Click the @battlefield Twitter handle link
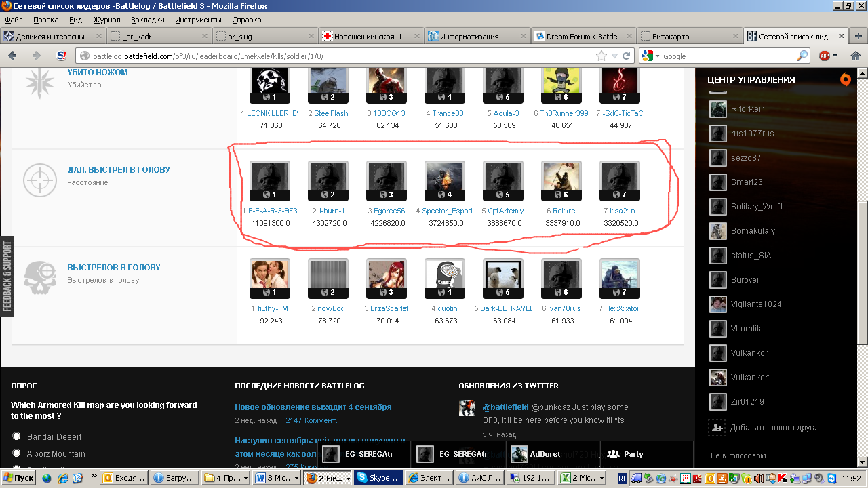The height and width of the screenshot is (488, 868). [x=505, y=407]
